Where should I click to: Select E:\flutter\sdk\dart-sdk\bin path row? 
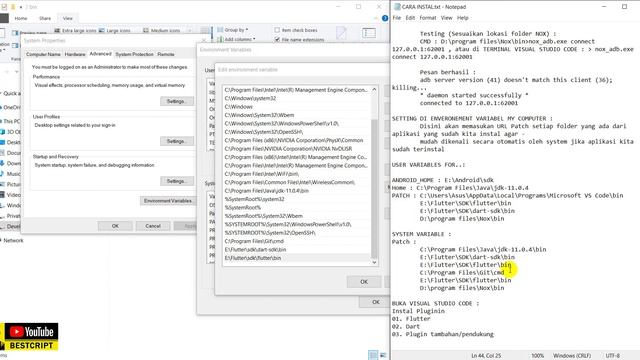297,249
